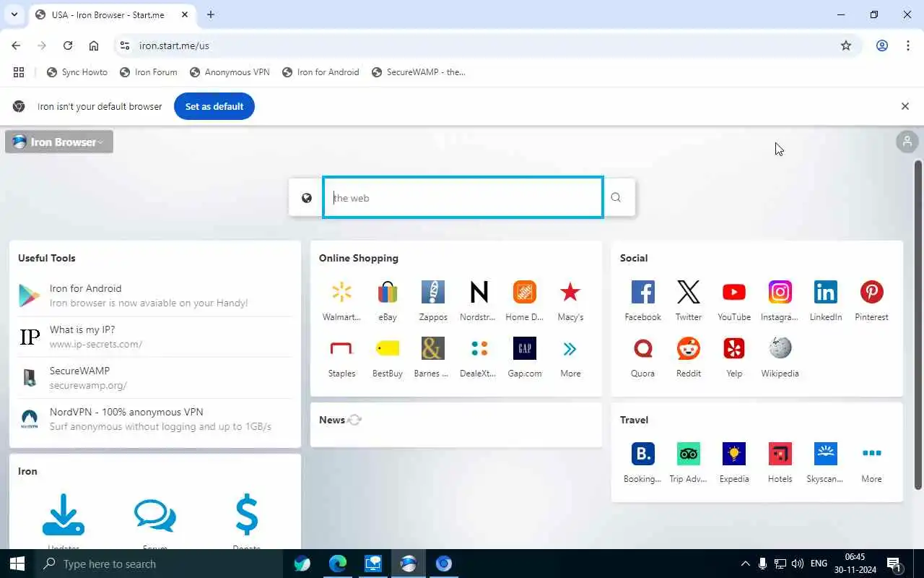Image resolution: width=924 pixels, height=578 pixels.
Task: Open the Wikipedia globe icon
Action: [780, 348]
